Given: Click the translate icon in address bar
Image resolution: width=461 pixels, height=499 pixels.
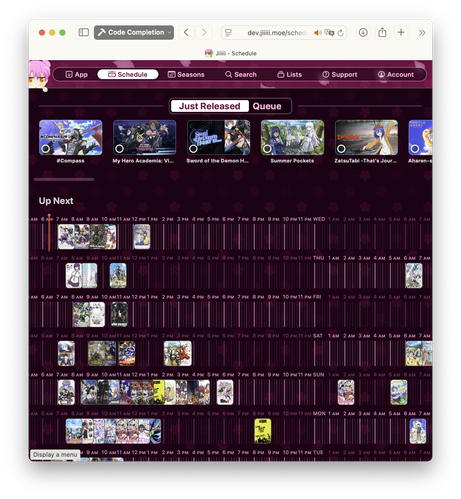Looking at the screenshot, I should coord(329,33).
